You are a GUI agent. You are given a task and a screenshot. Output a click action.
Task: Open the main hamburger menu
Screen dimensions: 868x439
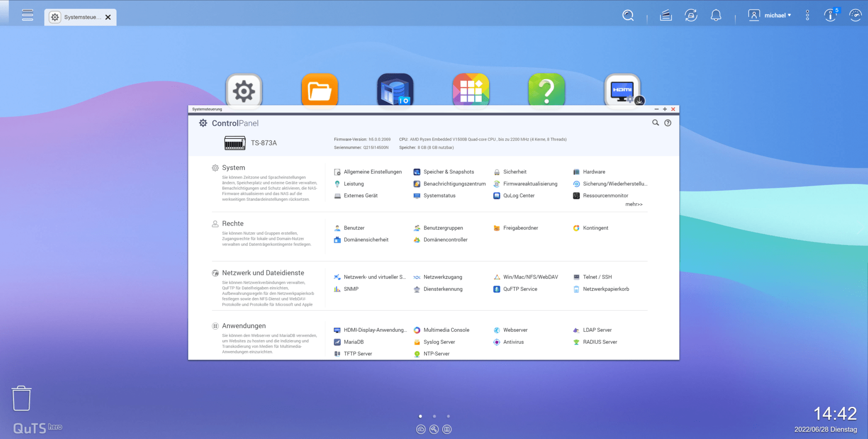tap(28, 15)
